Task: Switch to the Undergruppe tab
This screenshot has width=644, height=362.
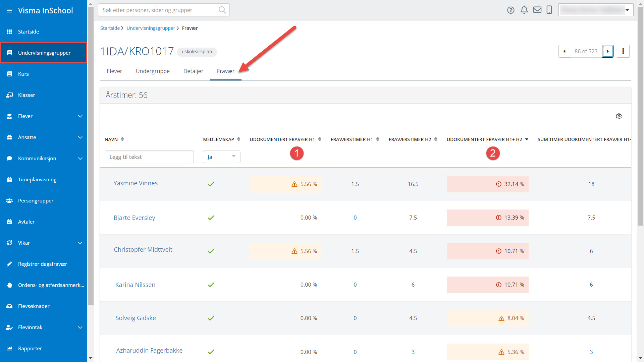Action: [x=153, y=71]
